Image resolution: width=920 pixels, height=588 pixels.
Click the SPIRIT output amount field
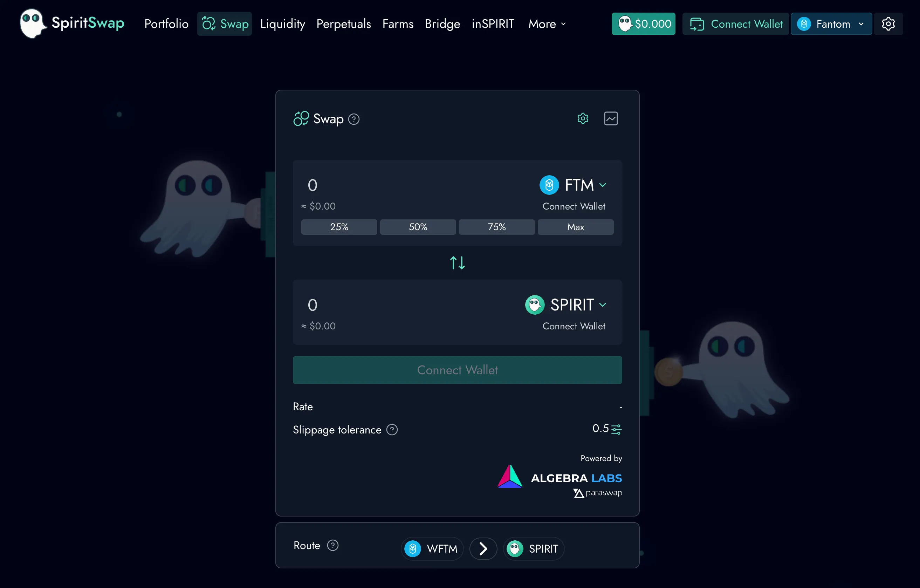point(409,305)
